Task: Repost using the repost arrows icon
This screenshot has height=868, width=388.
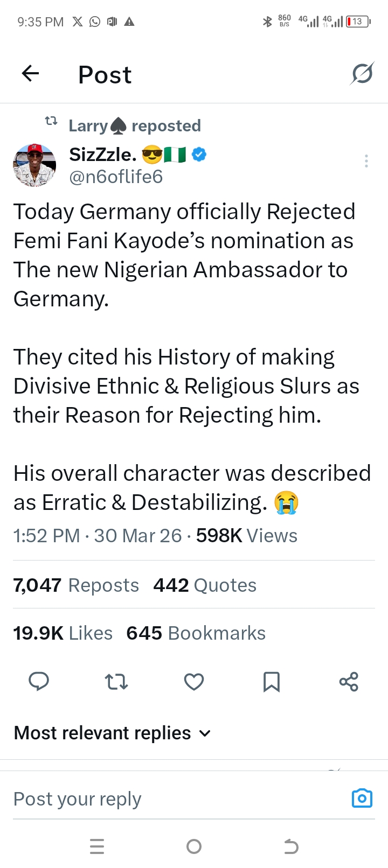Action: 116,682
